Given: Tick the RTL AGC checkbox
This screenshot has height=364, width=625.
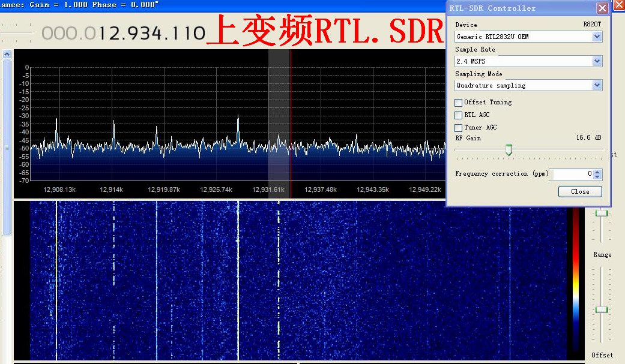Looking at the screenshot, I should [458, 115].
